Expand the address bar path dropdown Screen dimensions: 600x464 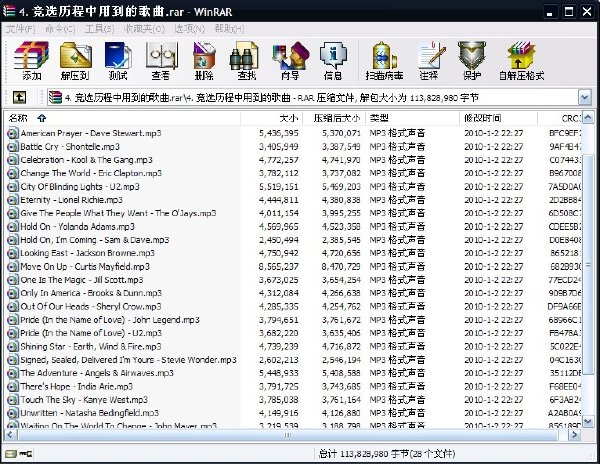(584, 98)
